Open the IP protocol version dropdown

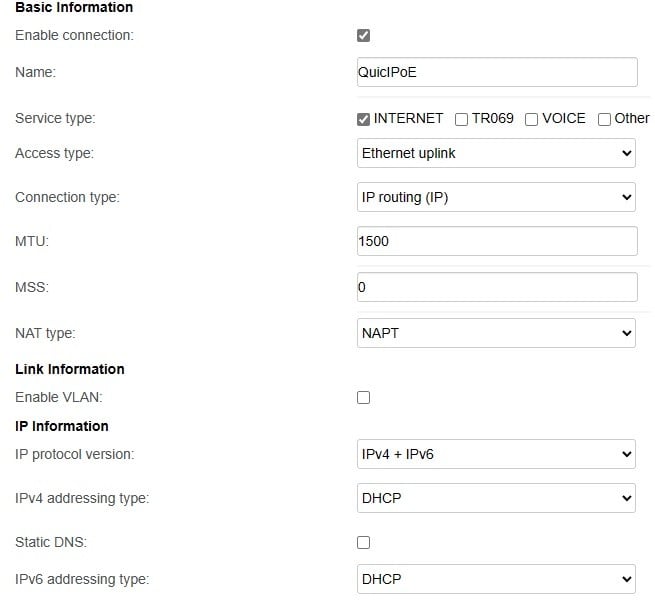click(496, 454)
